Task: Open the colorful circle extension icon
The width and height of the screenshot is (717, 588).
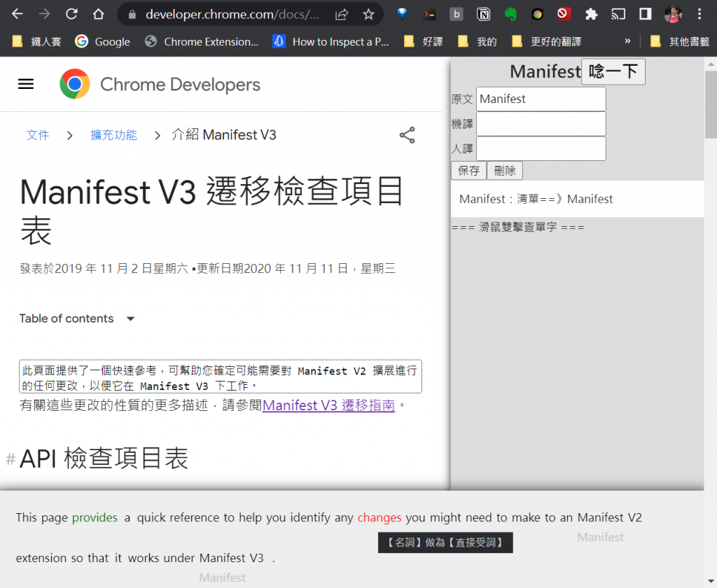Action: (x=537, y=14)
